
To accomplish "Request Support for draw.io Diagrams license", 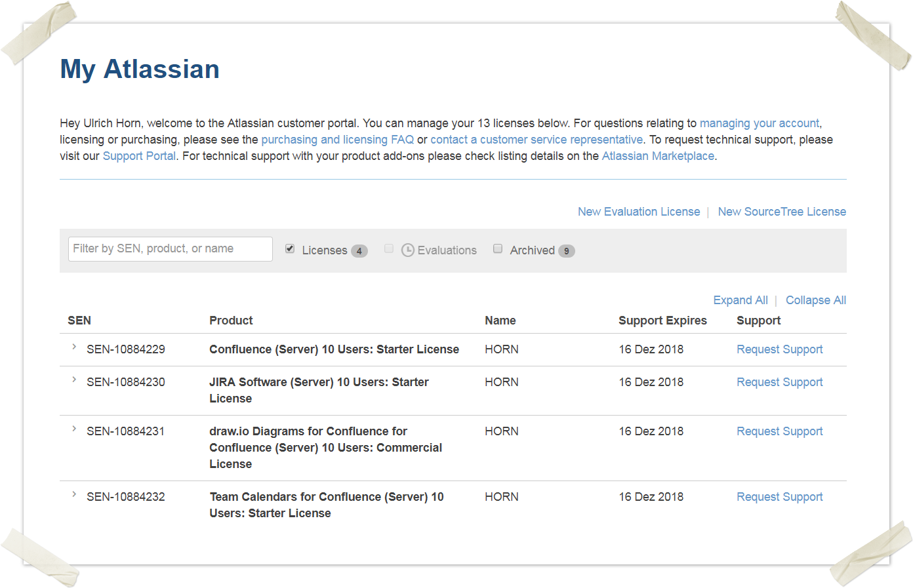I will [x=779, y=431].
